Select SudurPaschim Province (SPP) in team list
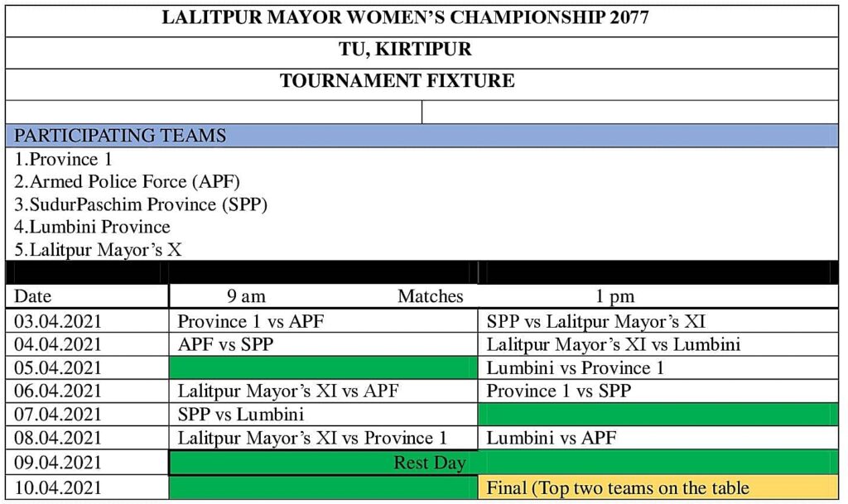This screenshot has width=848, height=504. click(x=141, y=204)
